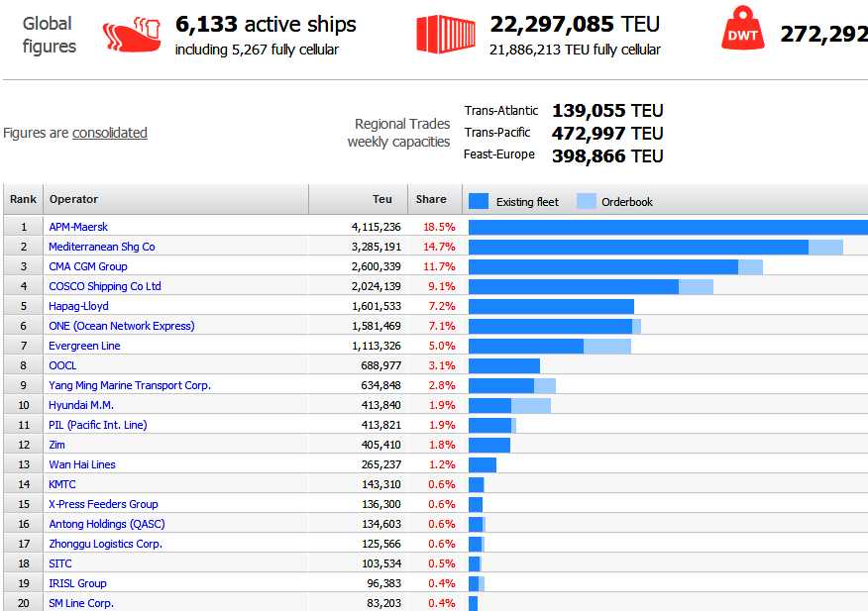Screen dimensions: 868x611
Task: Open the APM-Maersk operator link
Action: [x=78, y=227]
